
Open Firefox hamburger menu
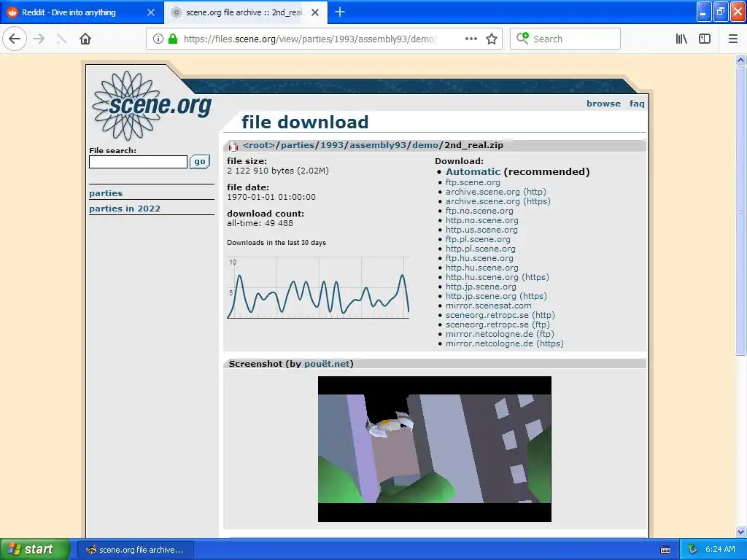pos(732,39)
